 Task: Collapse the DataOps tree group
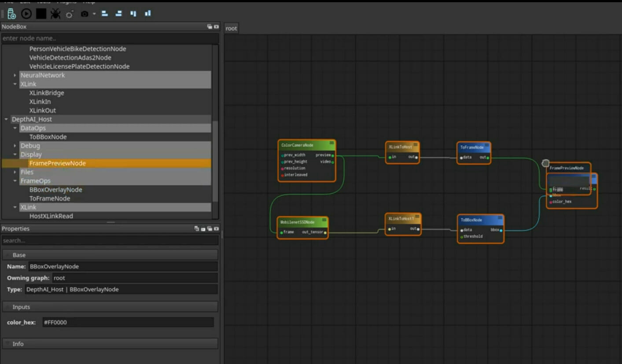tap(15, 128)
